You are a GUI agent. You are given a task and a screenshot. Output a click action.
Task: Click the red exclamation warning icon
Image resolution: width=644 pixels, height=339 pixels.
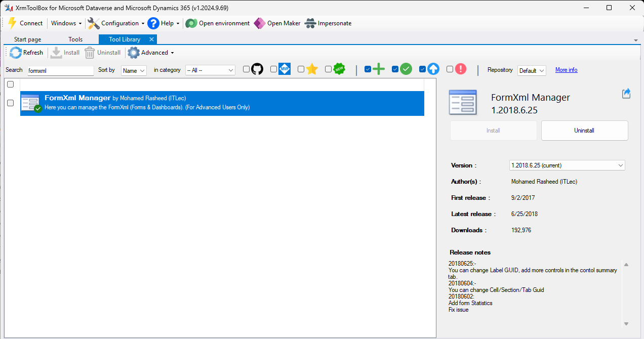coord(461,69)
